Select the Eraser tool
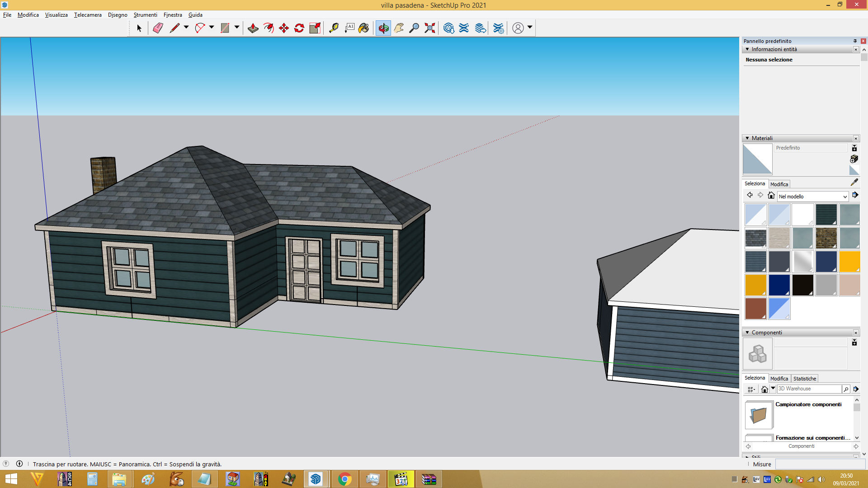The image size is (868, 488). 158,28
